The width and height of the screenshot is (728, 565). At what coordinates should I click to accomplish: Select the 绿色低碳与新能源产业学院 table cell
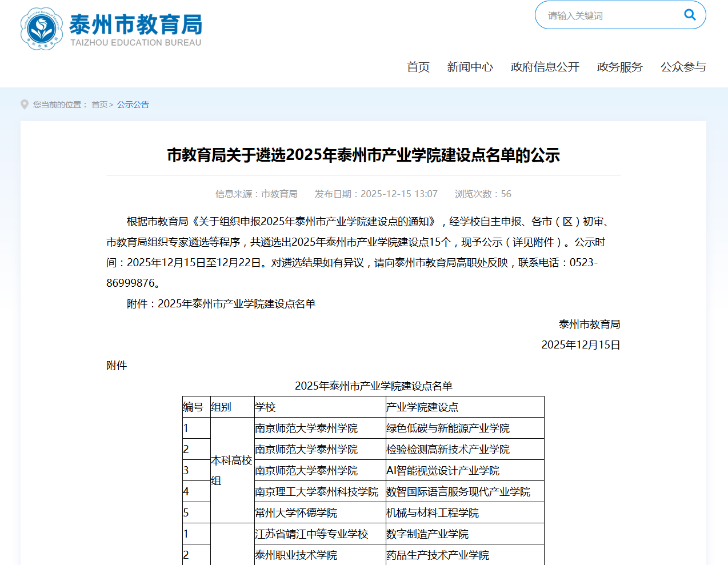click(x=448, y=428)
